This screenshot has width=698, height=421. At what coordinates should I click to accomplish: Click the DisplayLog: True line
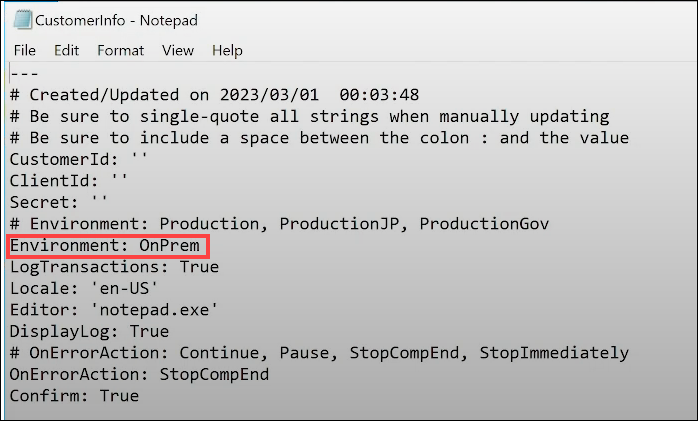(x=88, y=332)
